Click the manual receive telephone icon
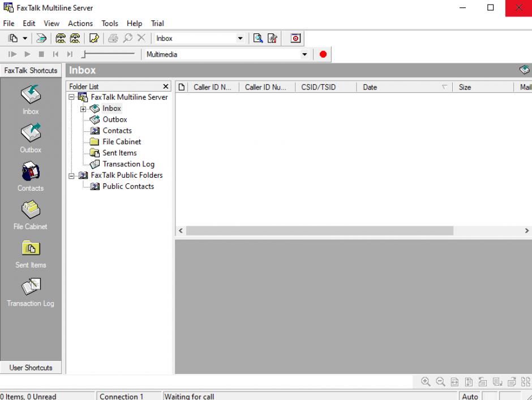The height and width of the screenshot is (400, 532). pyautogui.click(x=75, y=38)
